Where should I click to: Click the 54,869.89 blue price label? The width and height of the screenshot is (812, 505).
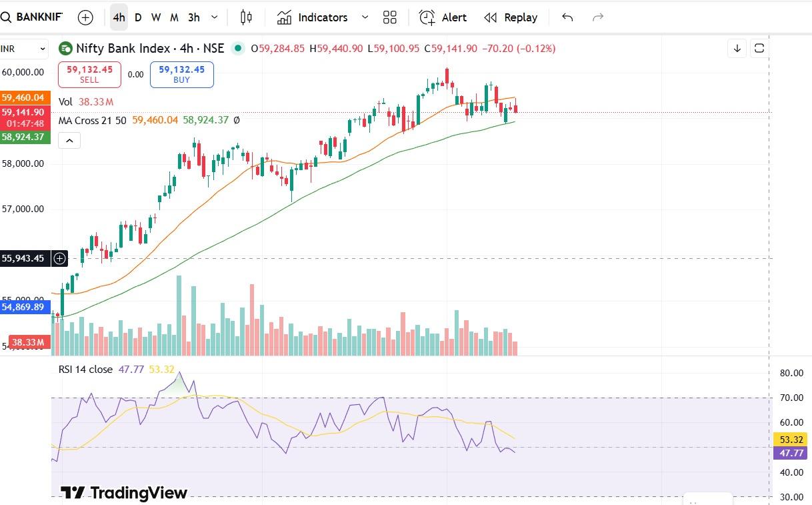(x=25, y=307)
